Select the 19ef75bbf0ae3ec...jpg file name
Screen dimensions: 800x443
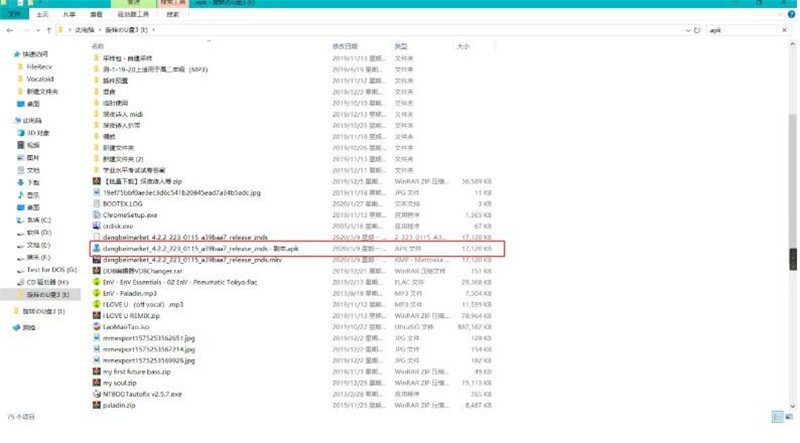pyautogui.click(x=182, y=193)
